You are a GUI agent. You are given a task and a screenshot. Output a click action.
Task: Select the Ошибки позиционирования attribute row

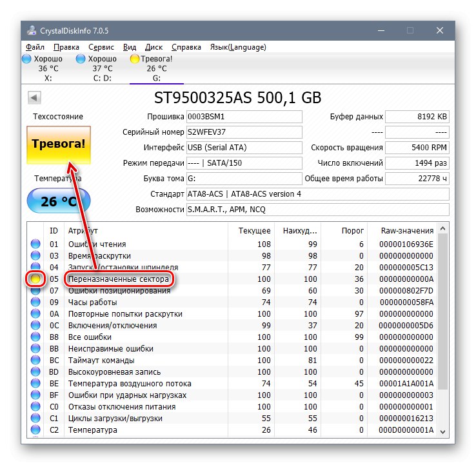[232, 290]
